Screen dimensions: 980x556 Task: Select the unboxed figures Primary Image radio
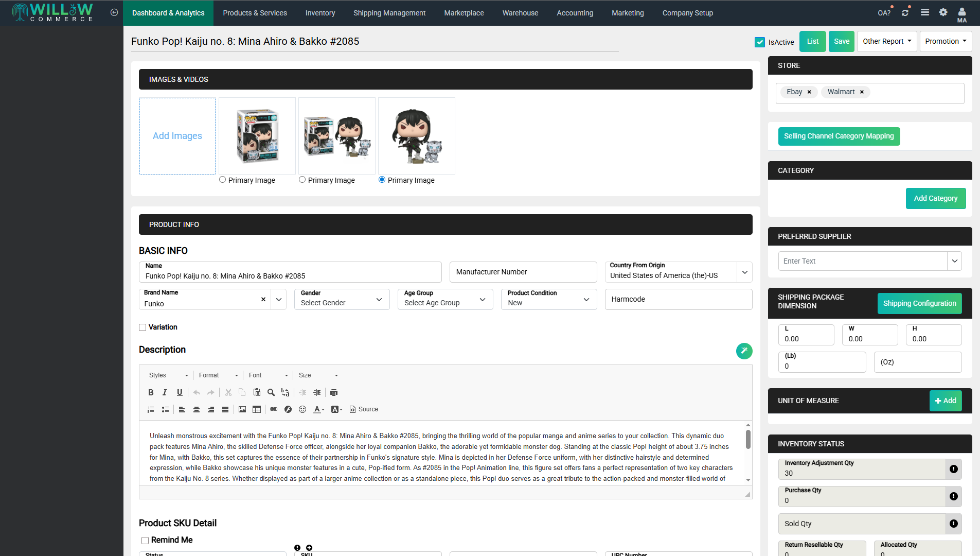382,180
